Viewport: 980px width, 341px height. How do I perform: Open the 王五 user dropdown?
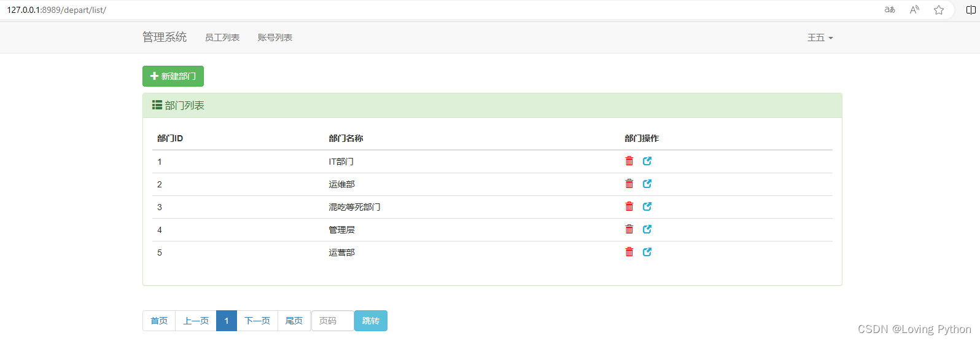(820, 37)
